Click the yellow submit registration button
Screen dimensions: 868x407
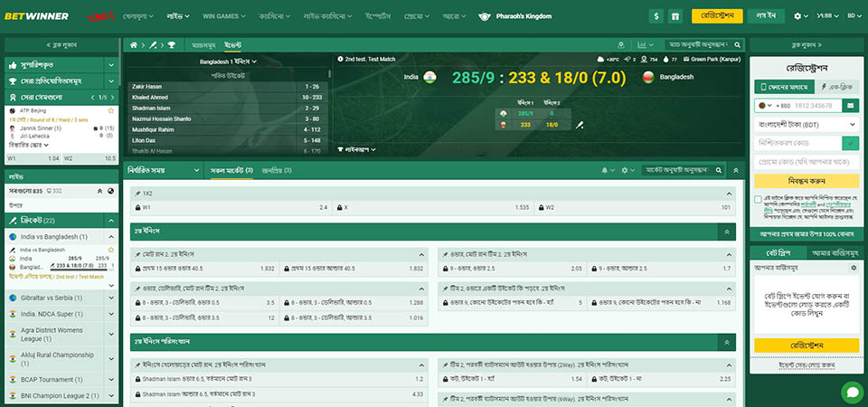[806, 180]
